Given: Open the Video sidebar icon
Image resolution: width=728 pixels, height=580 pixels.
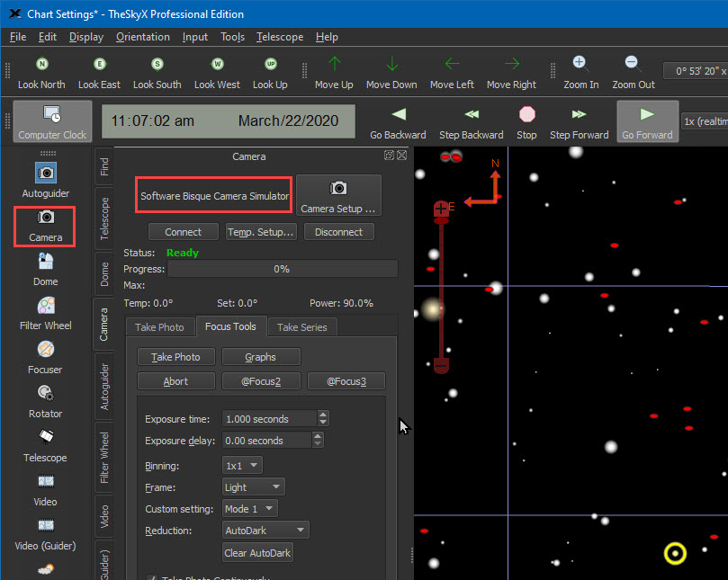Looking at the screenshot, I should 46,481.
